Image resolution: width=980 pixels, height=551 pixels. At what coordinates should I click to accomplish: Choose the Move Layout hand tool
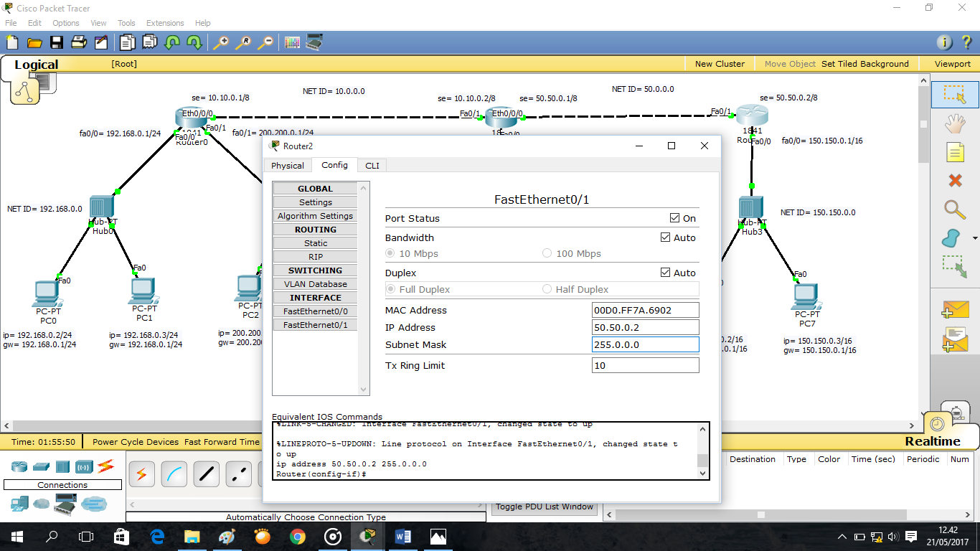coord(954,123)
